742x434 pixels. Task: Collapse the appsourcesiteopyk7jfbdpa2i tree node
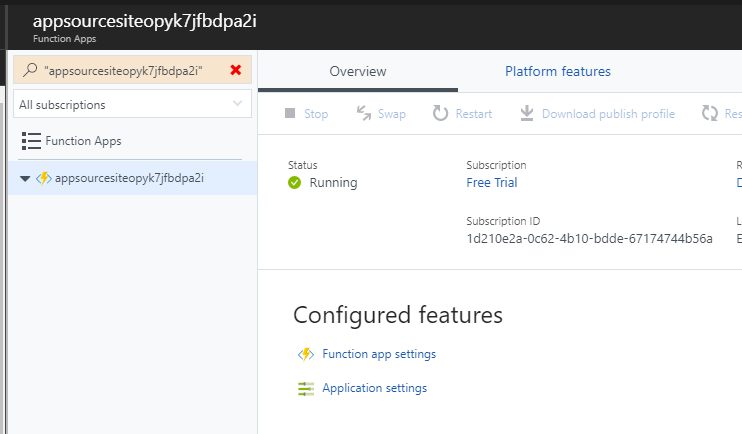coord(25,178)
